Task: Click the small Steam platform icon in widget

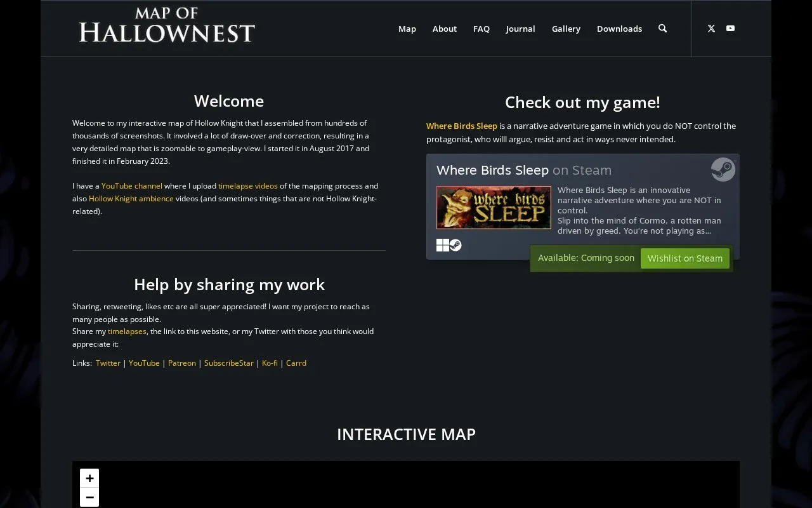Action: (x=455, y=245)
